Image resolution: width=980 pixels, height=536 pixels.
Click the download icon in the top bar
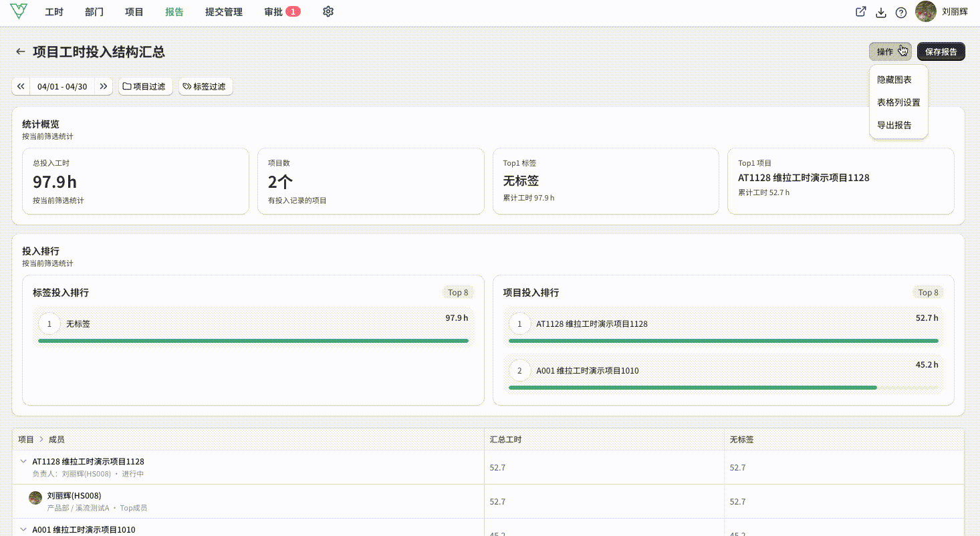pos(881,12)
